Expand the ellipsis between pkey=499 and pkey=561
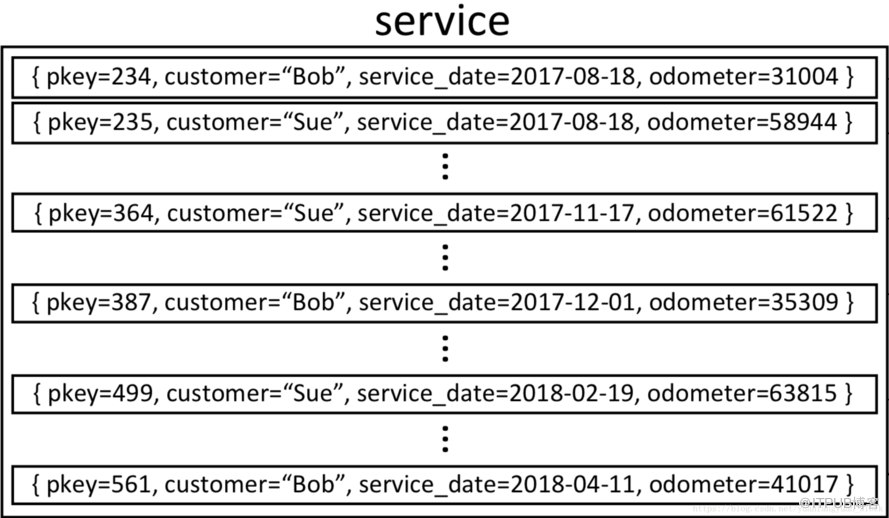This screenshot has width=889, height=518. point(445,438)
